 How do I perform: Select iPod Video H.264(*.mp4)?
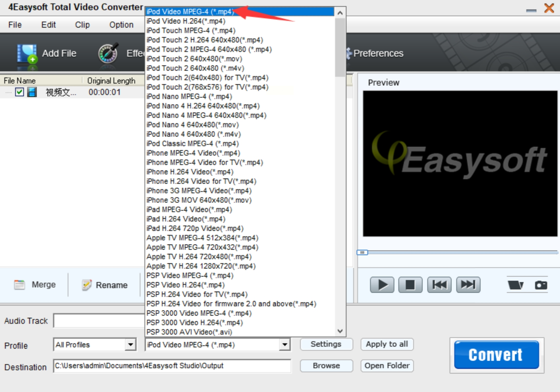tap(240, 21)
